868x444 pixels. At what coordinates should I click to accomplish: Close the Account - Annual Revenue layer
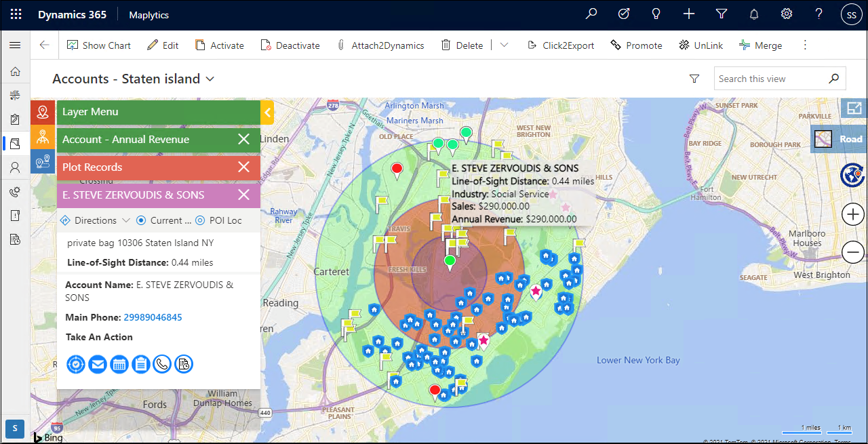244,140
